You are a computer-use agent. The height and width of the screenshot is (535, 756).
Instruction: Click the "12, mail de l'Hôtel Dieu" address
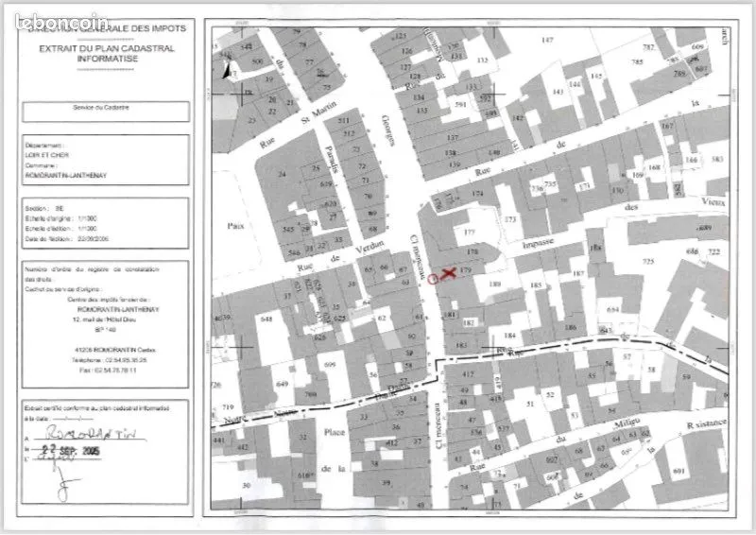coord(104,319)
